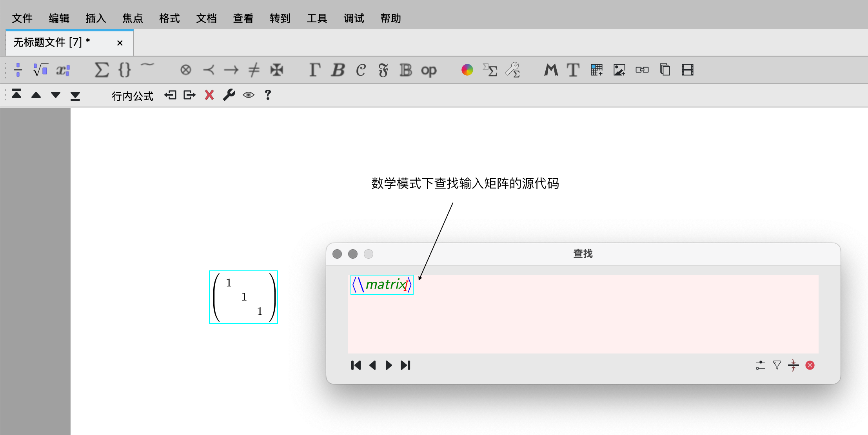
Task: Insert a hyperlink with the chain icon
Action: click(x=642, y=70)
